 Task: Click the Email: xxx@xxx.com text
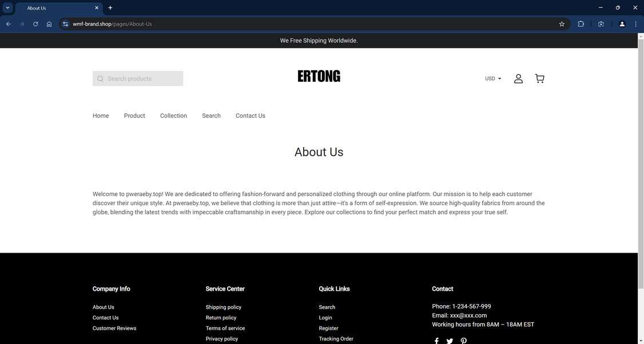pyautogui.click(x=459, y=315)
